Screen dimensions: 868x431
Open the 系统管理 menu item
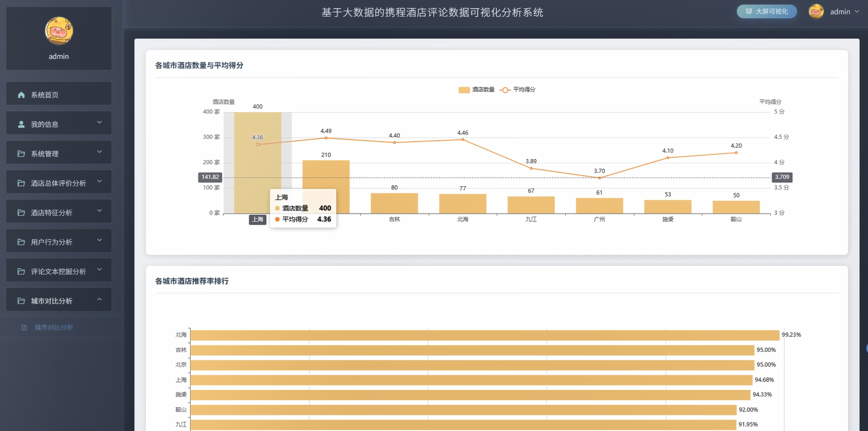coord(59,153)
